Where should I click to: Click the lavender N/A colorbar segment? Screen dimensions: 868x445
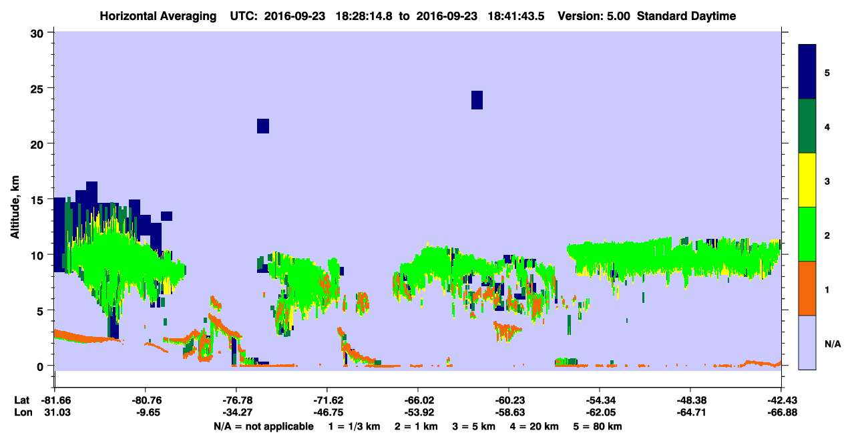pos(807,342)
